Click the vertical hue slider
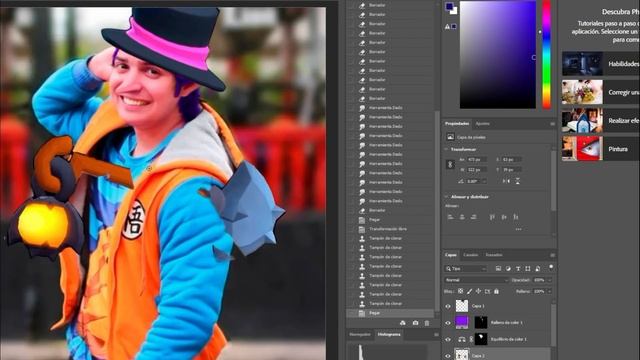Viewport: 640px width, 360px height. pyautogui.click(x=546, y=54)
